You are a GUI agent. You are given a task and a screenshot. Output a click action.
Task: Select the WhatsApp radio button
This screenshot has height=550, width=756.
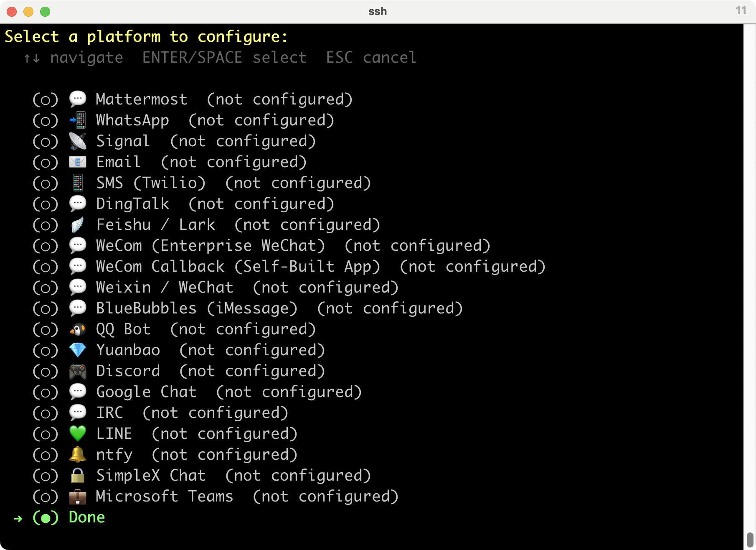[x=46, y=120]
